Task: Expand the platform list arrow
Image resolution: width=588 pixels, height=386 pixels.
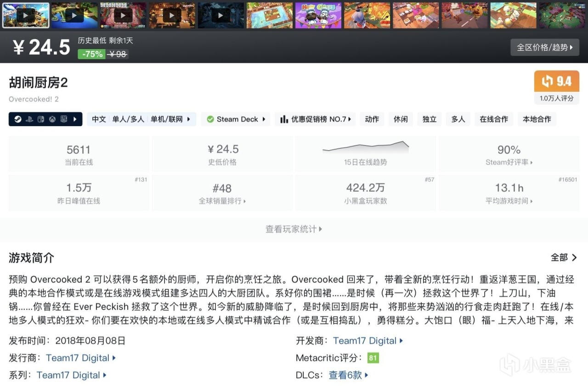Action: 75,119
